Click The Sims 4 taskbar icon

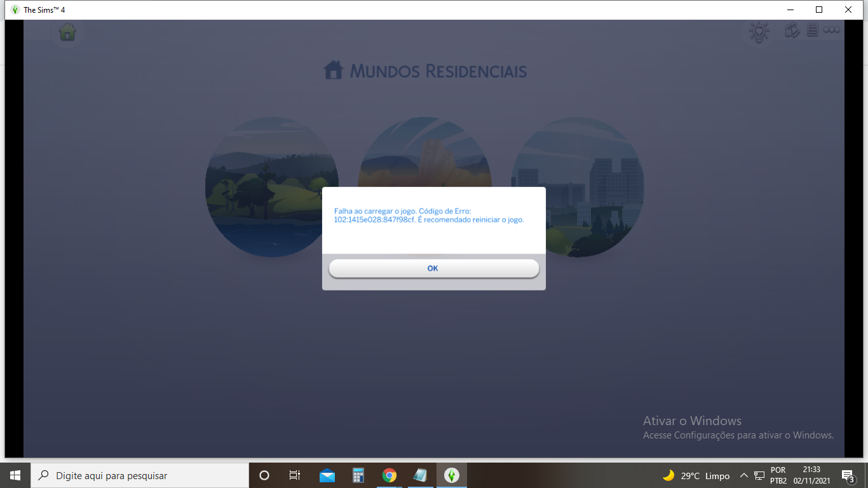point(451,475)
